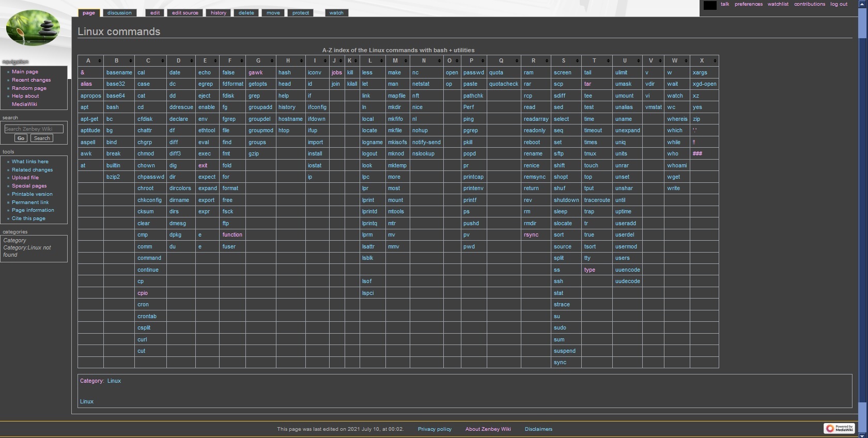Viewport: 868px width, 438px height.
Task: Open the rsync command link
Action: [531, 235]
